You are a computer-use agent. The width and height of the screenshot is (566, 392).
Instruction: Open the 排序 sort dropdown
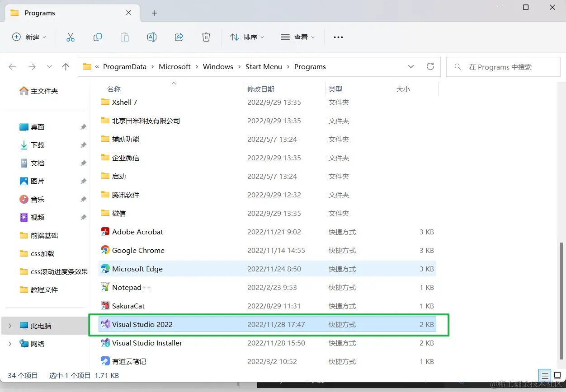(x=247, y=37)
